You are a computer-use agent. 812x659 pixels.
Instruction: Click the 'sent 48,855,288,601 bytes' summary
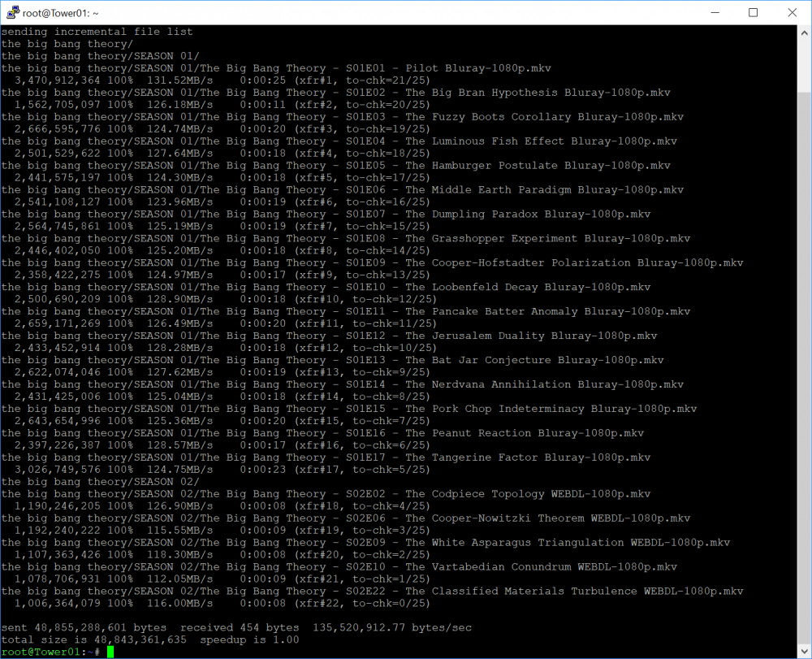coord(84,628)
